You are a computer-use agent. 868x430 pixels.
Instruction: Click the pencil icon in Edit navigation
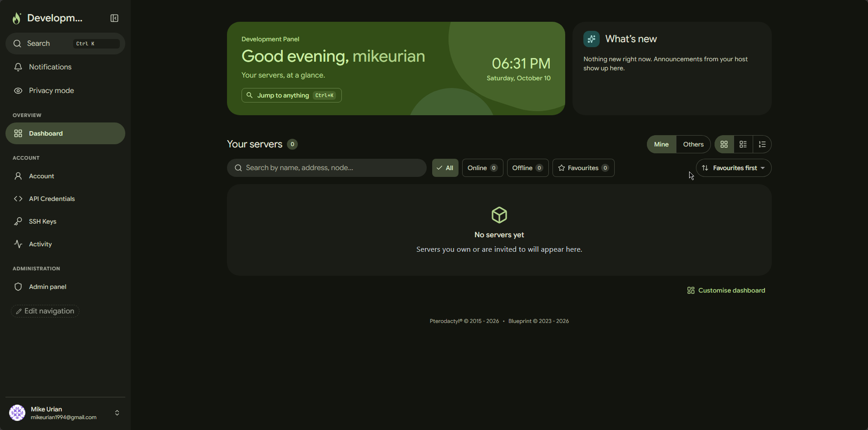(x=19, y=311)
